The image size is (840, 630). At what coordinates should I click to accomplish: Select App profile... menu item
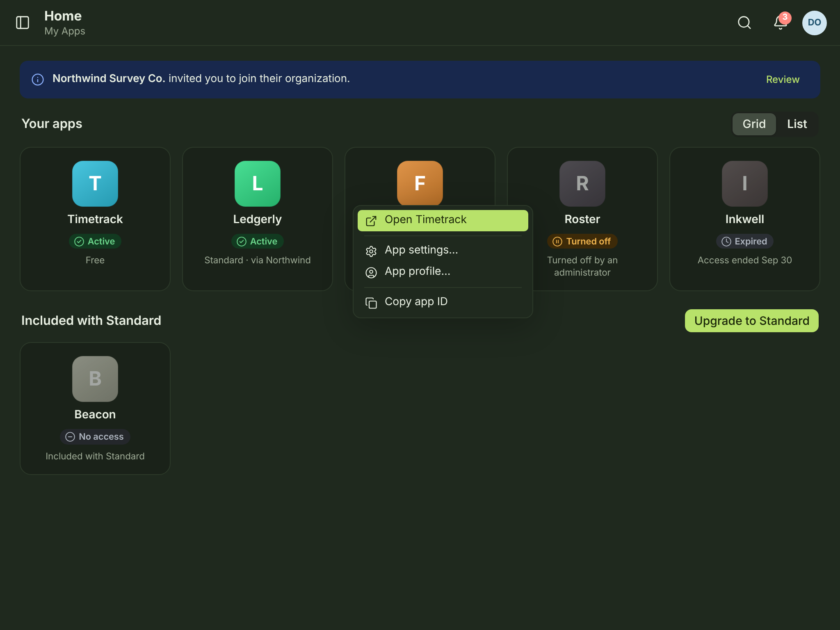pyautogui.click(x=443, y=272)
